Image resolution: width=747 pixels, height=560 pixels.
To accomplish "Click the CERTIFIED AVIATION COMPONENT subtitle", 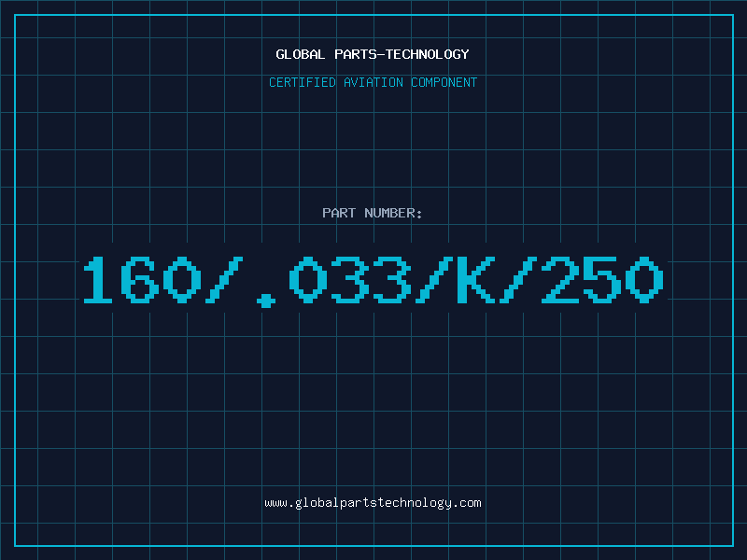I will 373,82.
